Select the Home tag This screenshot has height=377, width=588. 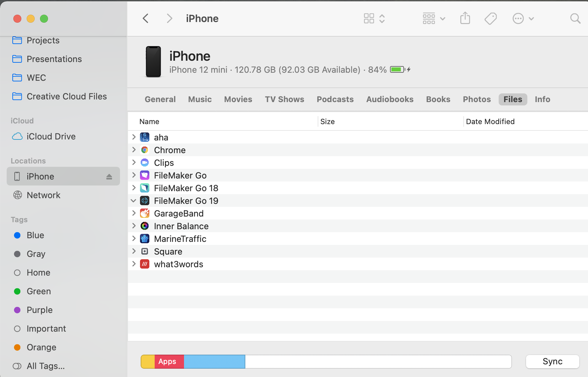32,273
